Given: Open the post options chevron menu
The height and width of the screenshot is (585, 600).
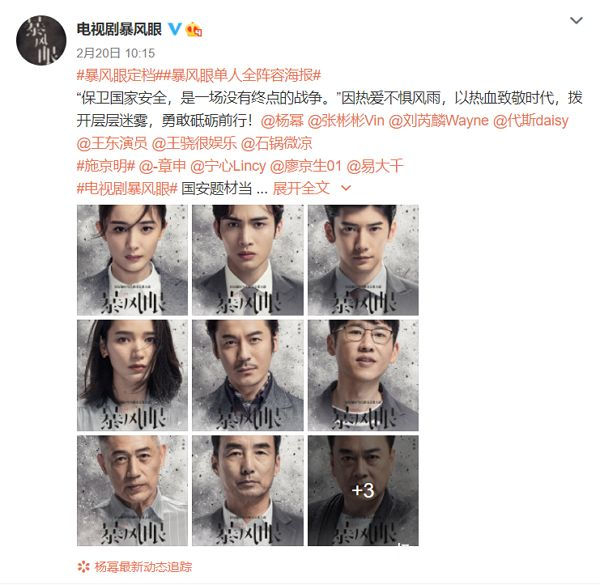Looking at the screenshot, I should (576, 20).
